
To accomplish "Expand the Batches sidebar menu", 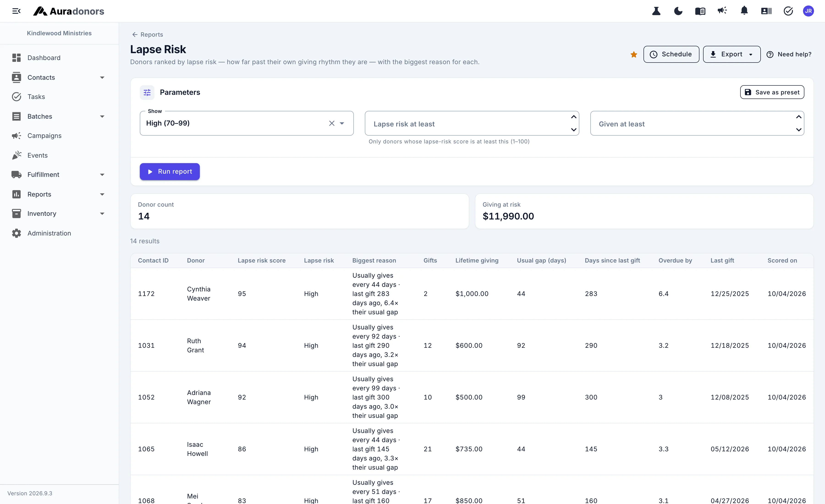I will coord(59,116).
